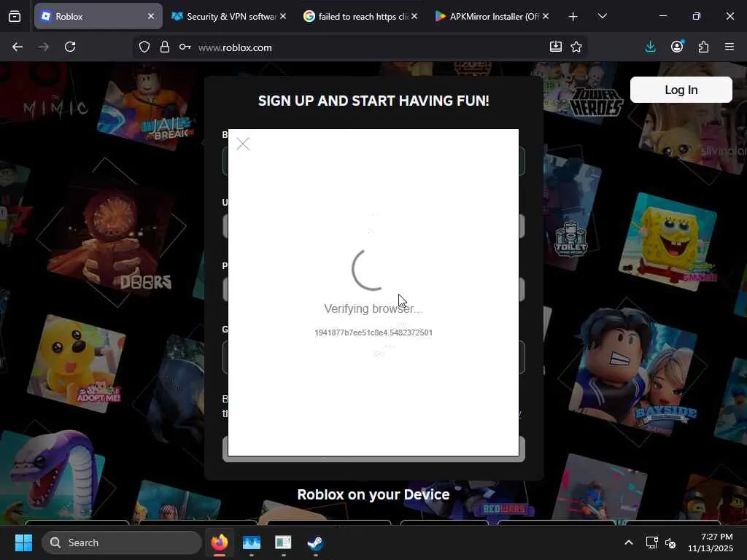Click the Bayside game thumbnail

coord(632,370)
